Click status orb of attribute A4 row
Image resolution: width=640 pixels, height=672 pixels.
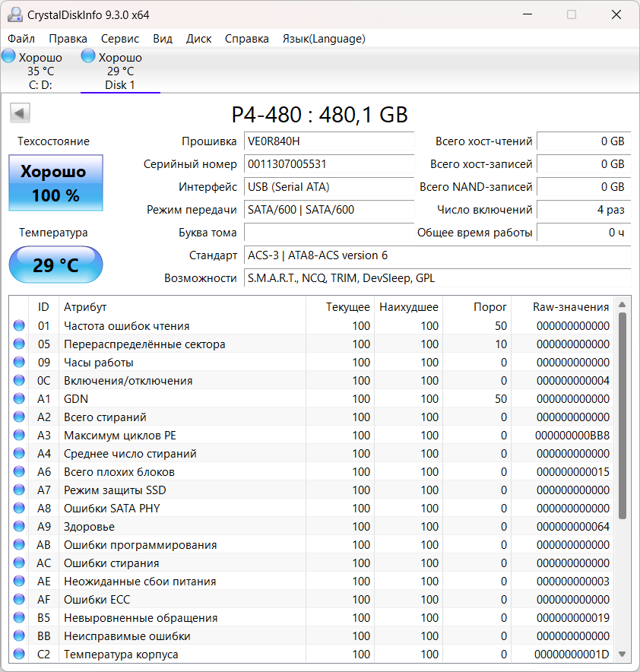click(19, 453)
